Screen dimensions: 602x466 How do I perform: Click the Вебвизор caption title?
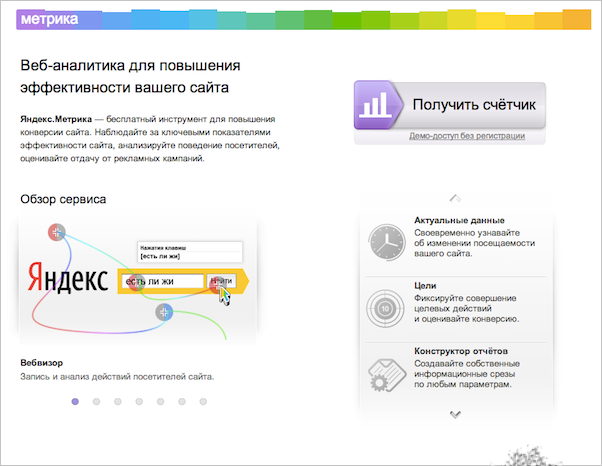pyautogui.click(x=41, y=363)
